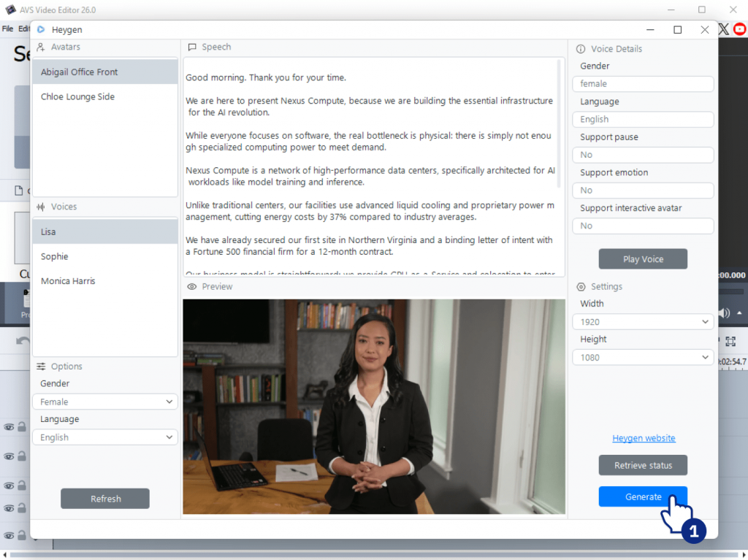Click the Voice Details Language field showing English
This screenshot has height=560, width=748.
(643, 119)
